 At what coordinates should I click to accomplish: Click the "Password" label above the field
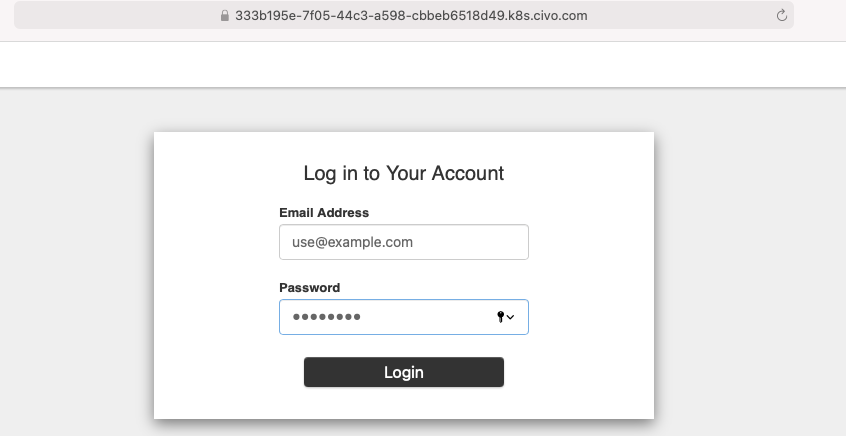tap(309, 288)
